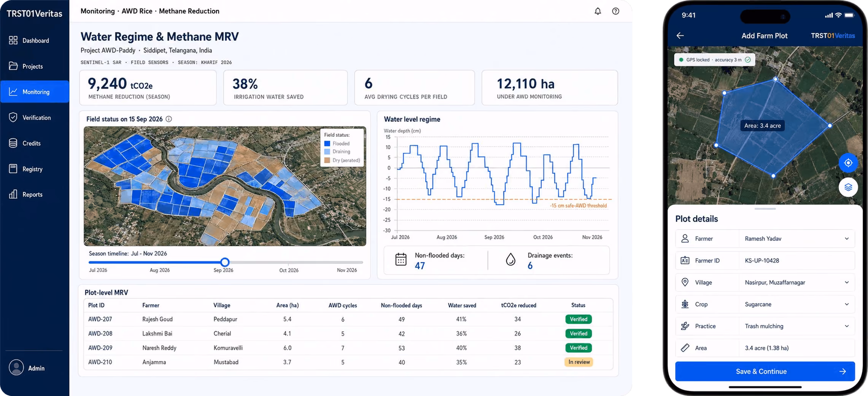Open Reports in the sidebar
This screenshot has width=868, height=396.
35,195
